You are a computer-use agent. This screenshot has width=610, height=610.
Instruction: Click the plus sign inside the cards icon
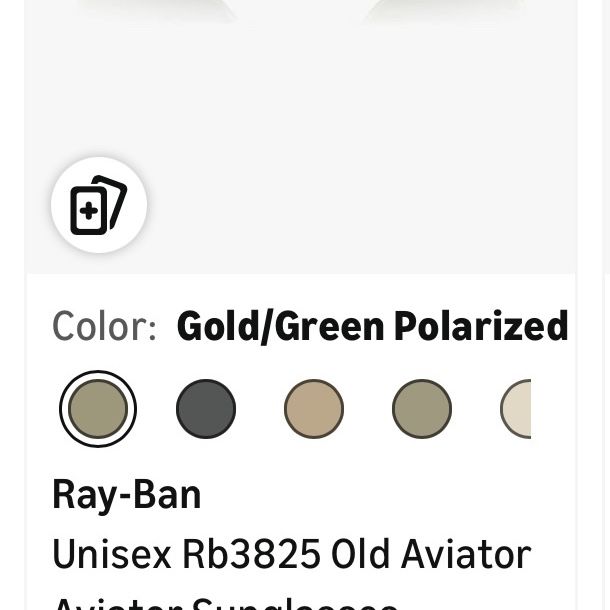[89, 211]
